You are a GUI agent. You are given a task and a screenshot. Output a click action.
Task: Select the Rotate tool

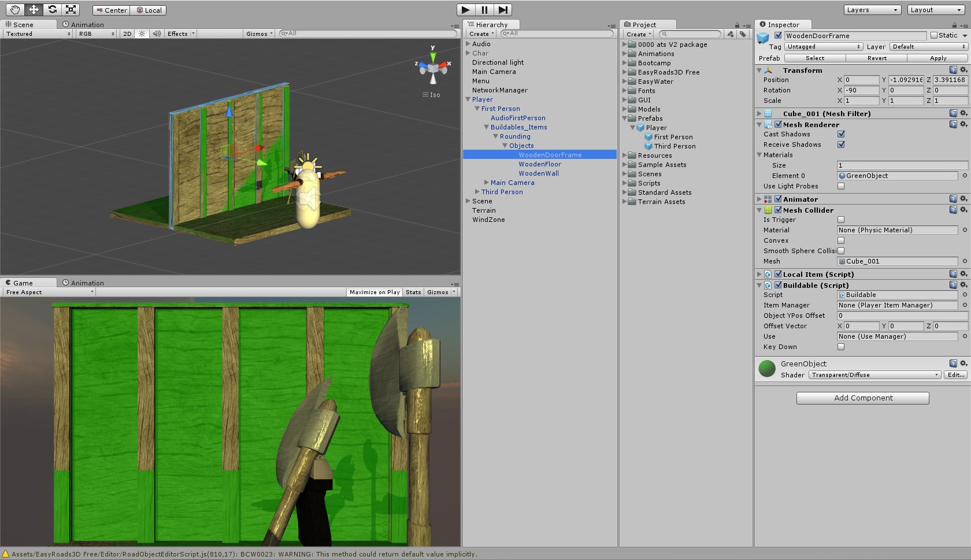[x=52, y=9]
